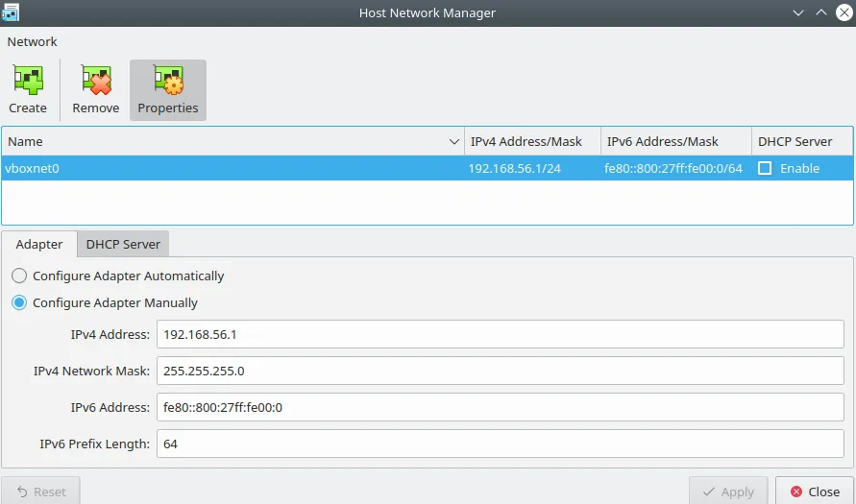The height and width of the screenshot is (504, 856).
Task: Click the IPv4 Network Mask field
Action: [x=500, y=371]
